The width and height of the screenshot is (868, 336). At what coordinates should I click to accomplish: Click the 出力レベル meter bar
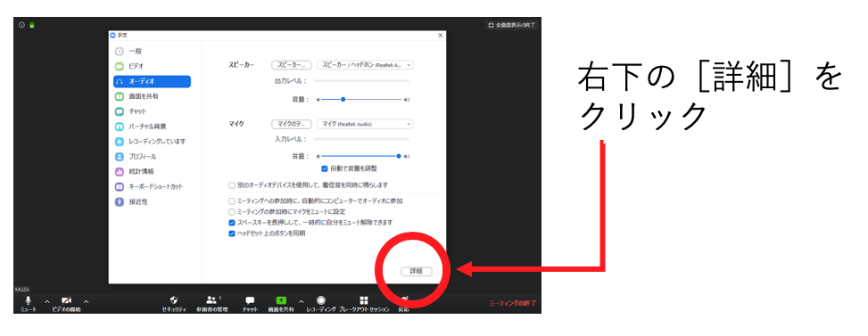(361, 81)
